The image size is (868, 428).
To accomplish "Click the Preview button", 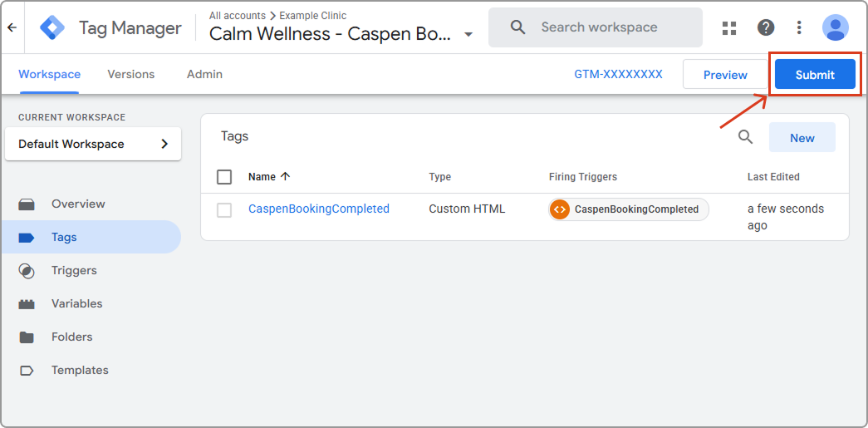I will [x=724, y=74].
